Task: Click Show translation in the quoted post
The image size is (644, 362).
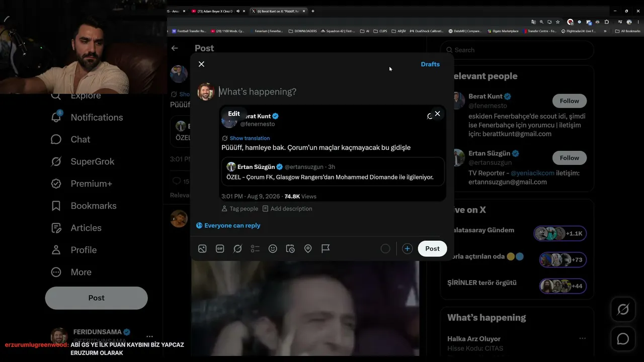Action: 250,138
